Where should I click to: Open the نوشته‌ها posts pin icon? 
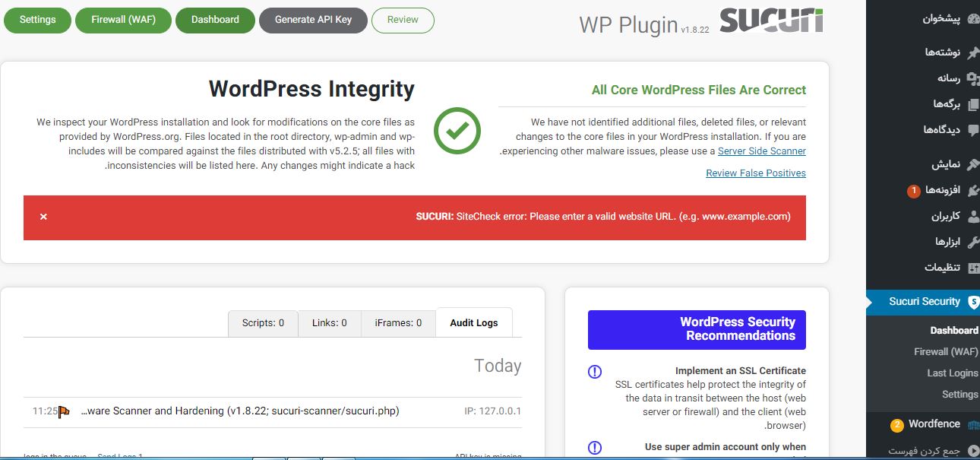click(x=972, y=52)
